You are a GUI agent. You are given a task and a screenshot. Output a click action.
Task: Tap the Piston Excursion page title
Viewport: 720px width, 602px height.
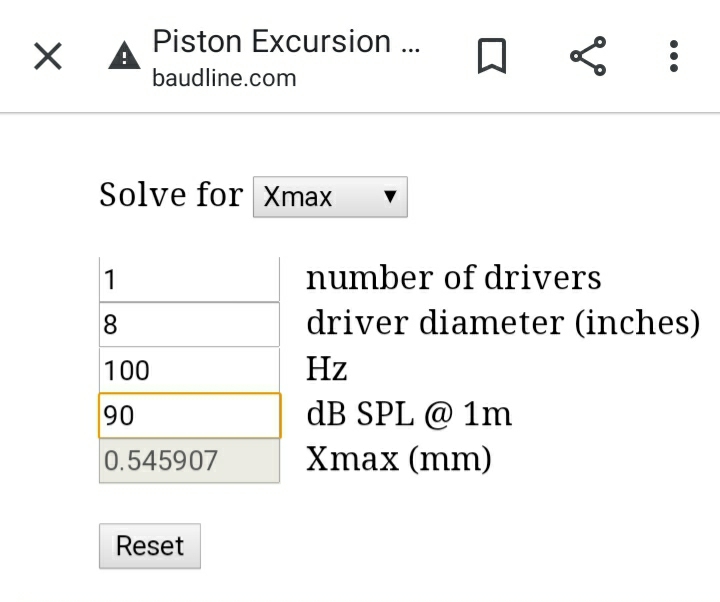tap(286, 42)
